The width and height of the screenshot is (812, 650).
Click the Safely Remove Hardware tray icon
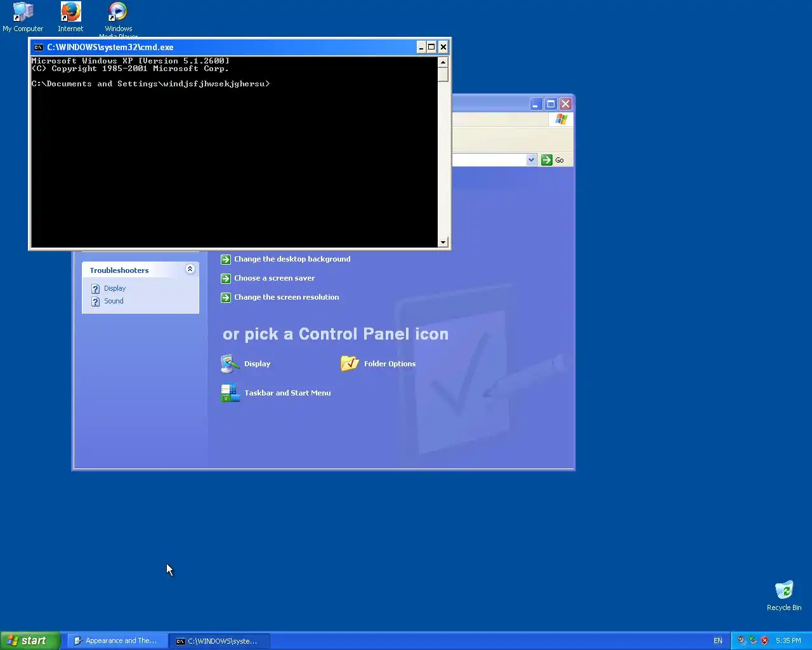click(753, 640)
